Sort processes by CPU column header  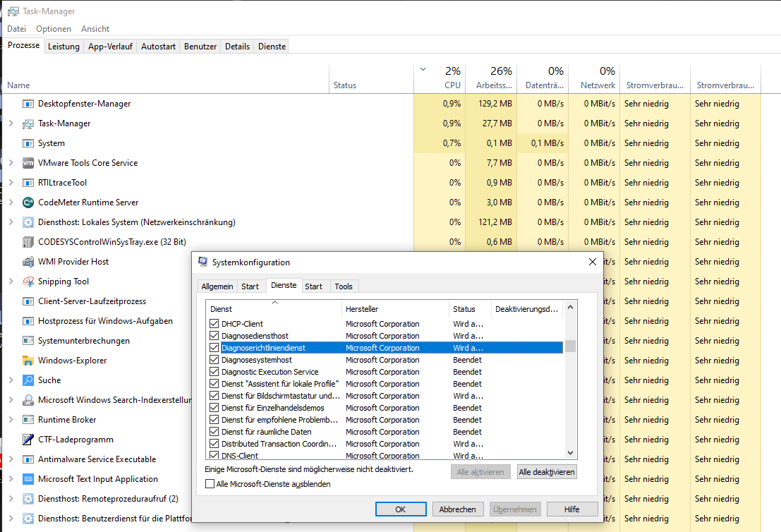click(x=440, y=78)
